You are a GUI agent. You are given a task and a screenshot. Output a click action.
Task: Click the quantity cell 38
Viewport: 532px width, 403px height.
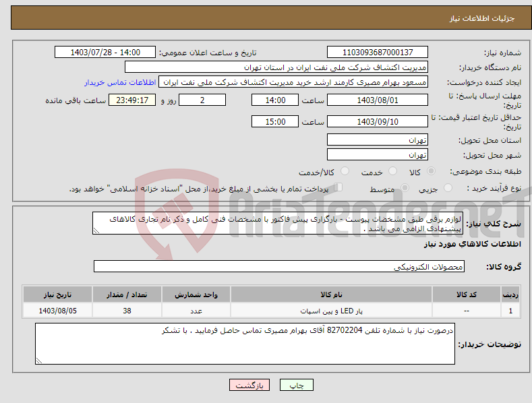coord(127,311)
